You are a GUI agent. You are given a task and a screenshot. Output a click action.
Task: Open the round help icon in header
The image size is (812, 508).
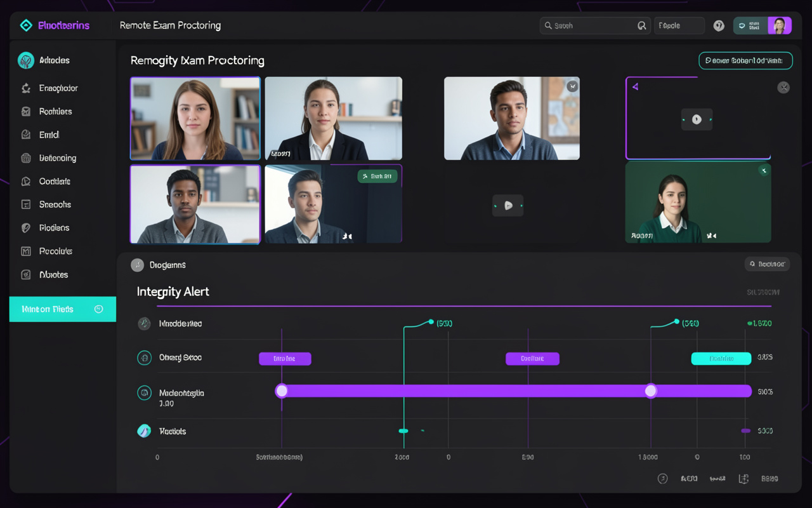click(719, 25)
